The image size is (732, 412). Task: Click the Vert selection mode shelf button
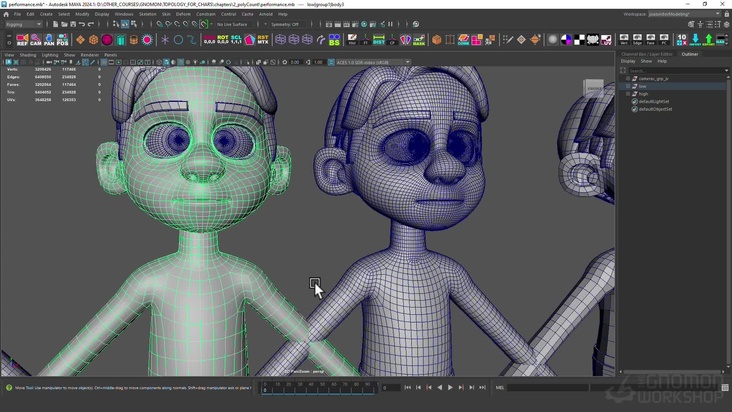click(x=624, y=40)
